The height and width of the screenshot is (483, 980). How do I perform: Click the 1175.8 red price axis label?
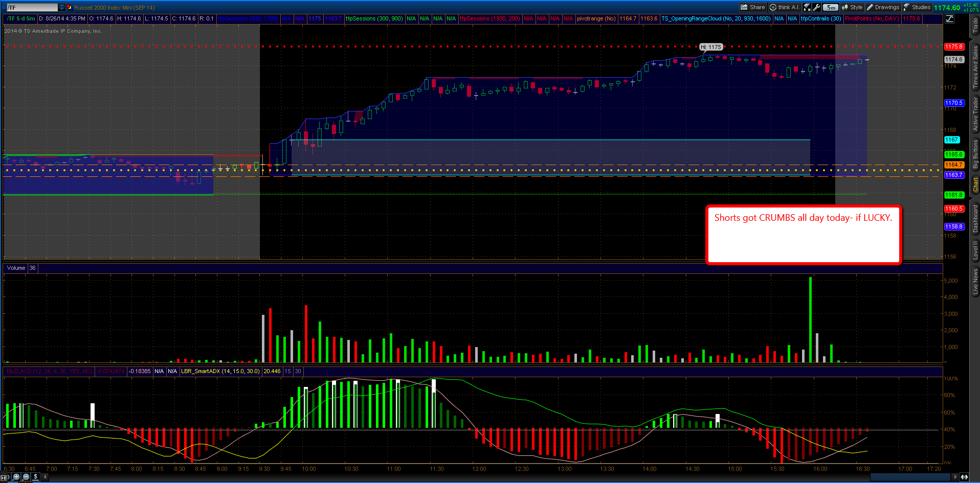pos(954,47)
